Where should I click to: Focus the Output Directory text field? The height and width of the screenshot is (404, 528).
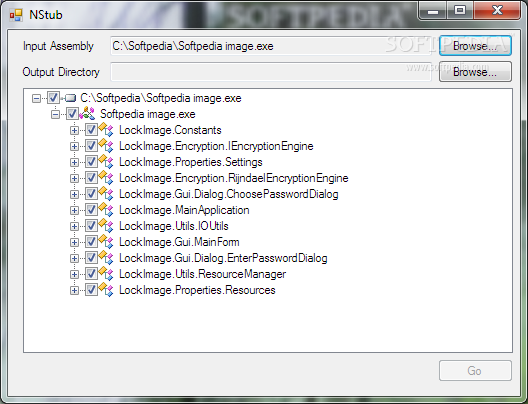click(x=271, y=72)
